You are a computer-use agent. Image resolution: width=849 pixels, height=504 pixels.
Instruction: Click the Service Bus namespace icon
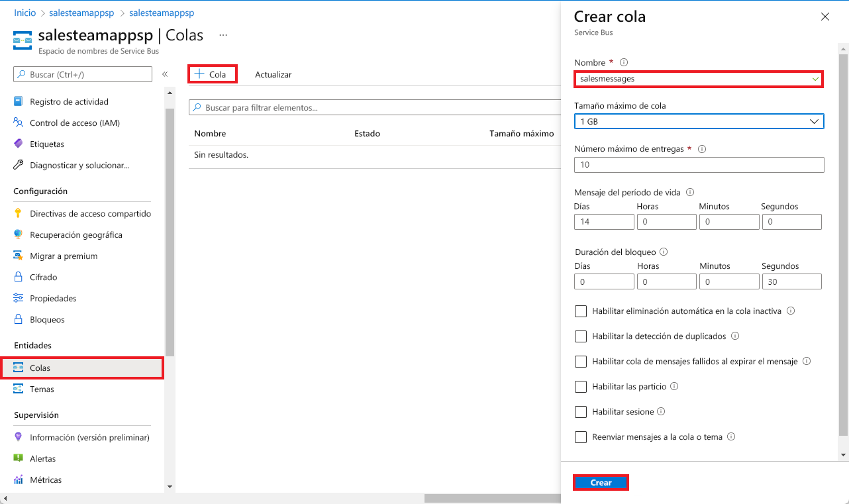coord(23,40)
